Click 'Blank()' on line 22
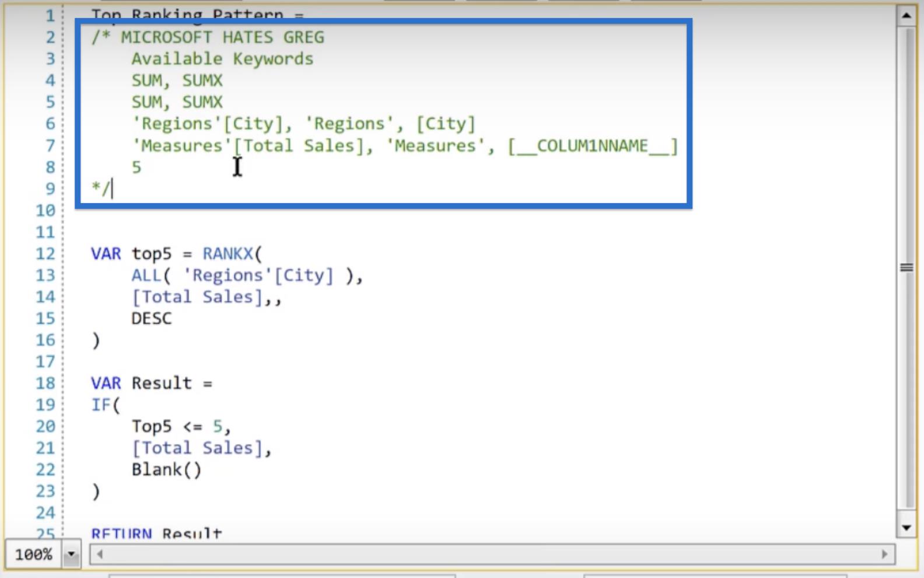 point(167,470)
